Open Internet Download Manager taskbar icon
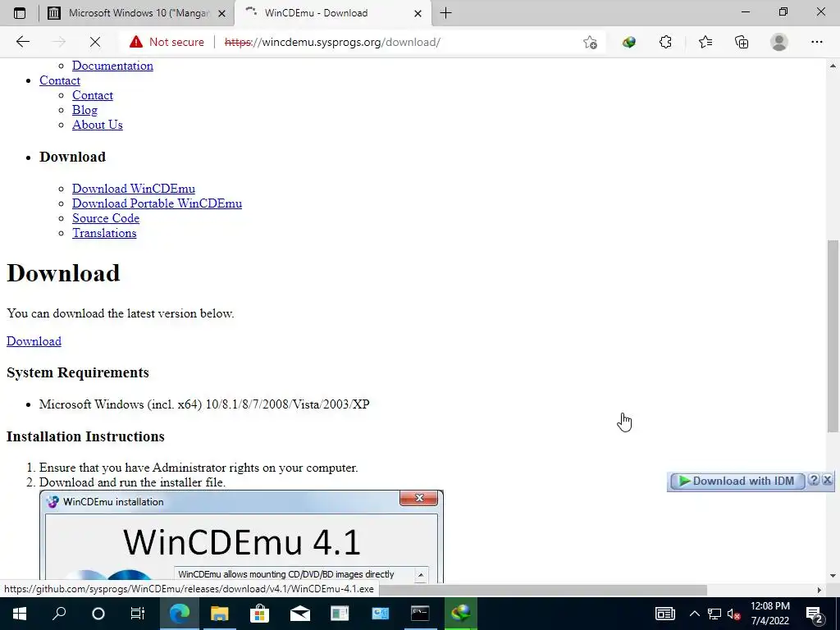 [460, 614]
